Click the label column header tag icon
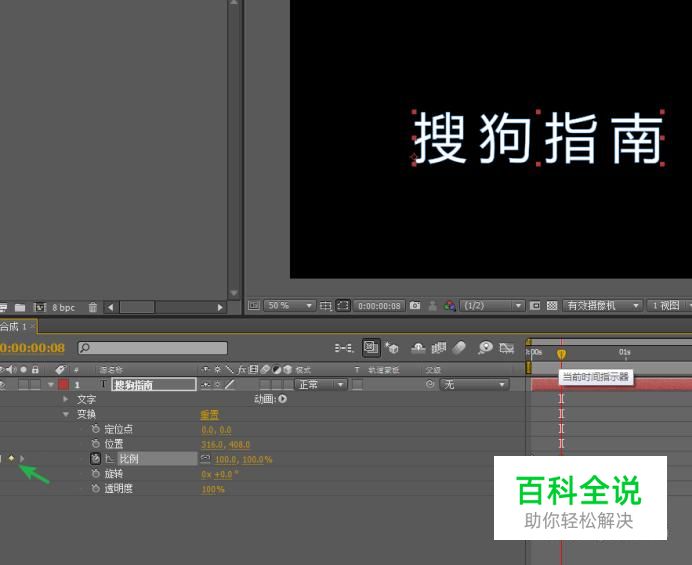This screenshot has height=565, width=692. (x=60, y=369)
